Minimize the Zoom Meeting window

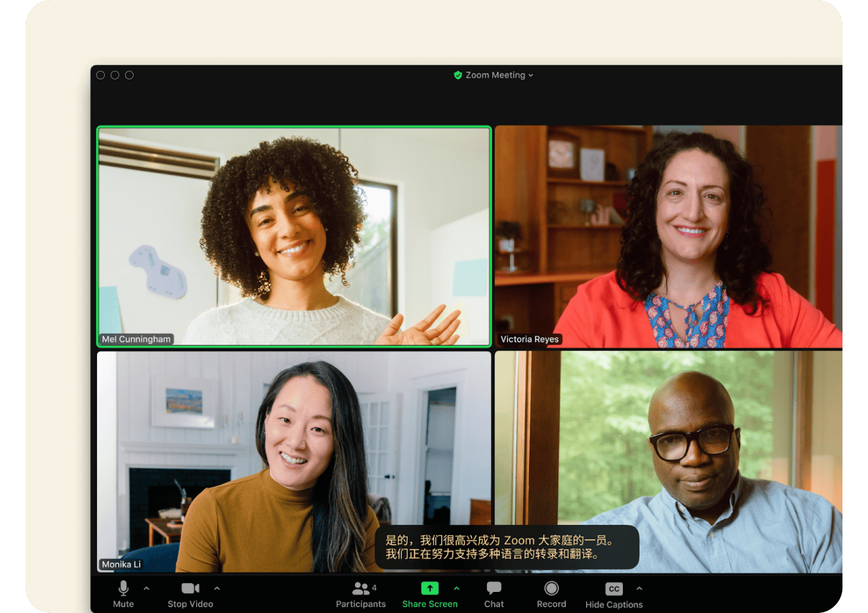(x=115, y=75)
